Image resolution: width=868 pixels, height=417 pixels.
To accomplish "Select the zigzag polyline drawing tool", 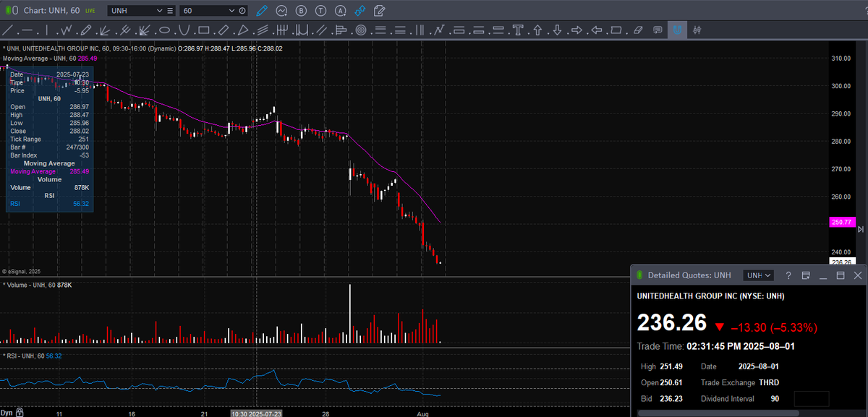I will 66,30.
